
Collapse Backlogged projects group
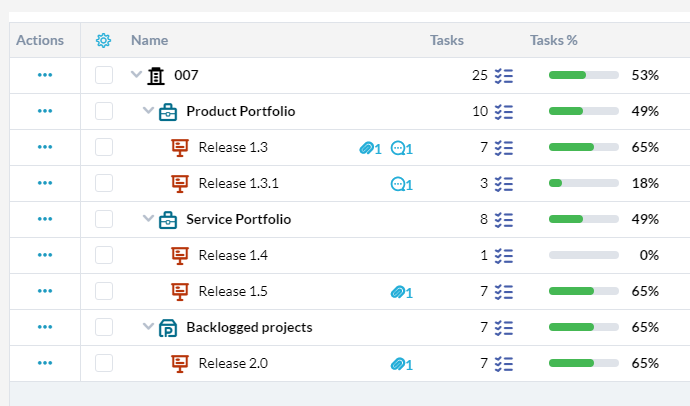[148, 326]
